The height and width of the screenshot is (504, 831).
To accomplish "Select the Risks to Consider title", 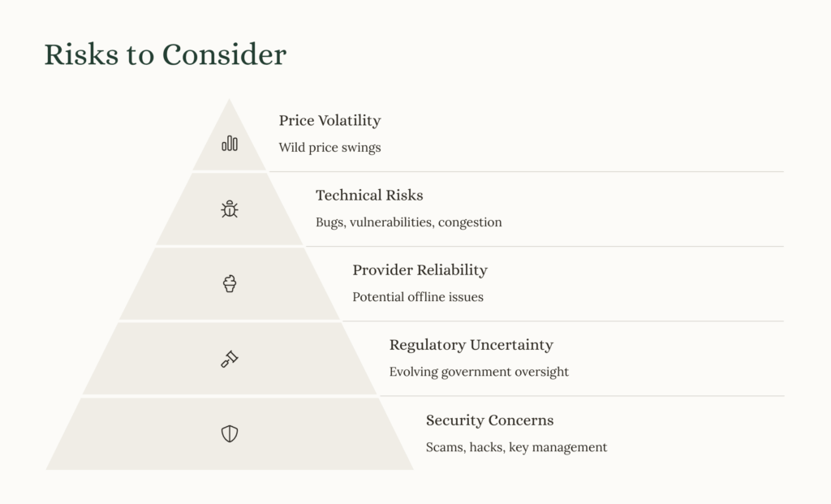I will tap(166, 54).
